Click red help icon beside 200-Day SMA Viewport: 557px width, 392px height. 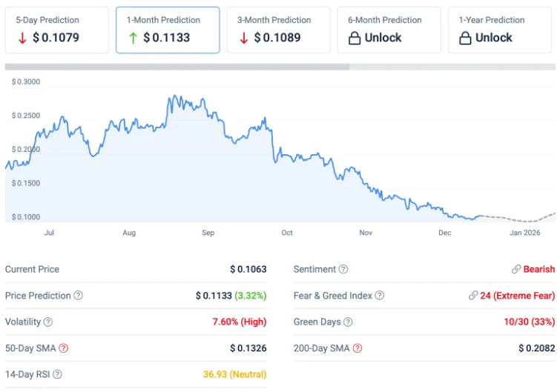click(358, 348)
